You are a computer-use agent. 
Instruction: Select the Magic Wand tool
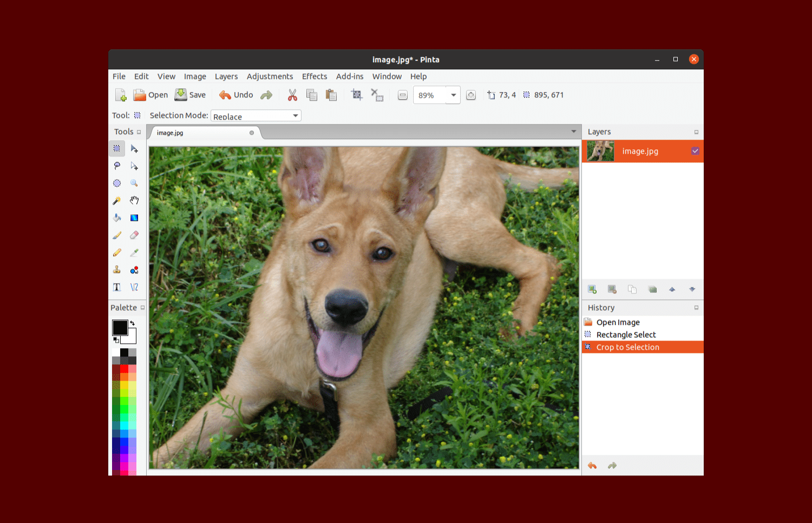click(117, 200)
